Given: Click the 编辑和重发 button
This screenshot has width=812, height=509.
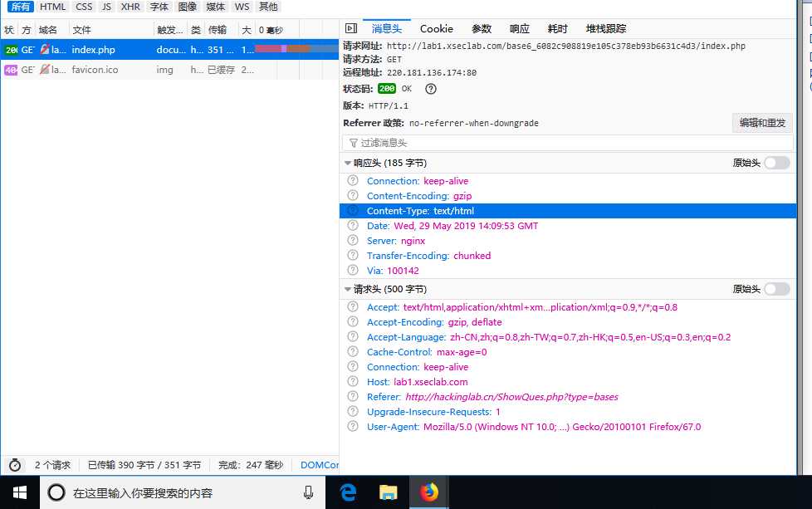Looking at the screenshot, I should coord(762,123).
